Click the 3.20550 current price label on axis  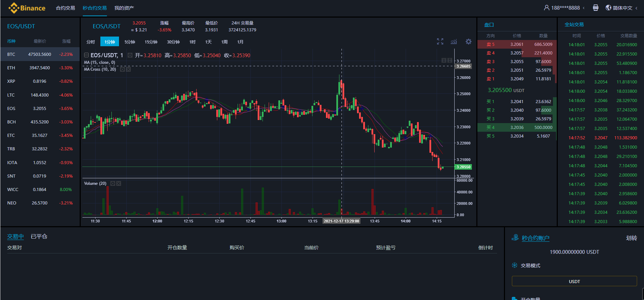coord(463,167)
